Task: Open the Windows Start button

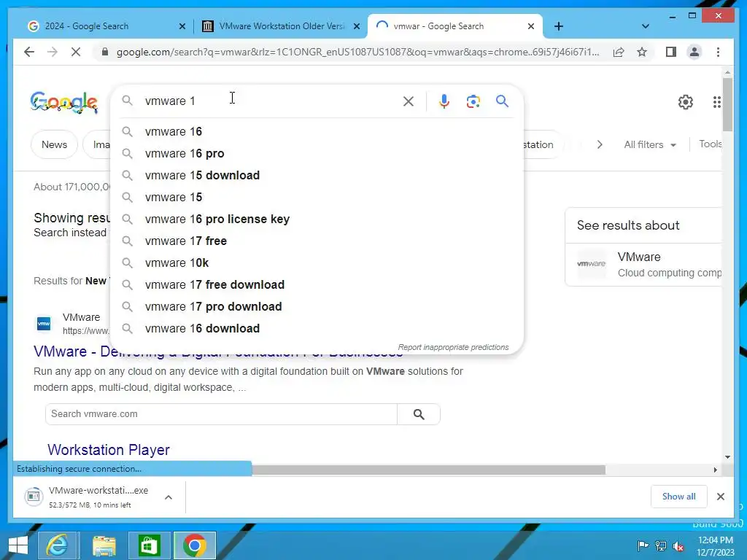Action: point(18,545)
